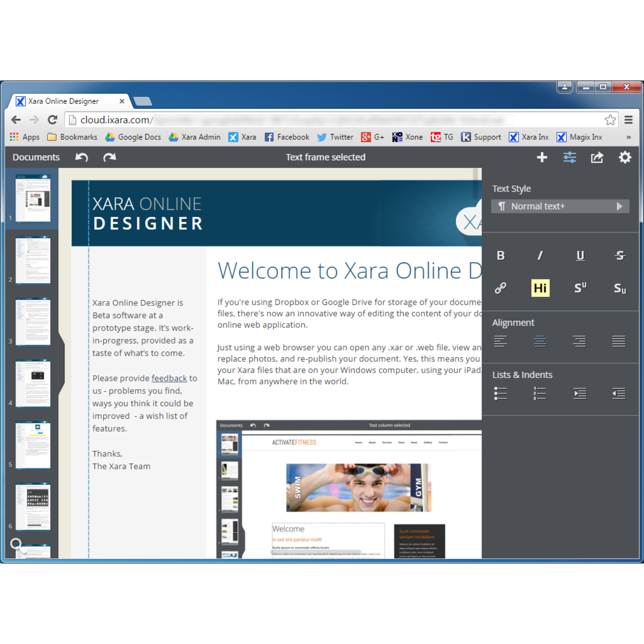Open the Google Docs bookmark
Screen dimensions: 644x644
133,137
